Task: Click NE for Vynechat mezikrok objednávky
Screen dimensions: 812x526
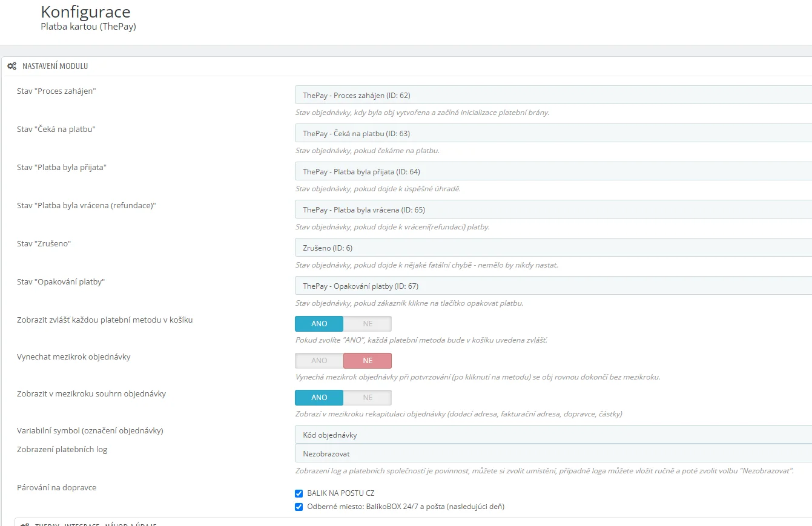Action: (368, 361)
